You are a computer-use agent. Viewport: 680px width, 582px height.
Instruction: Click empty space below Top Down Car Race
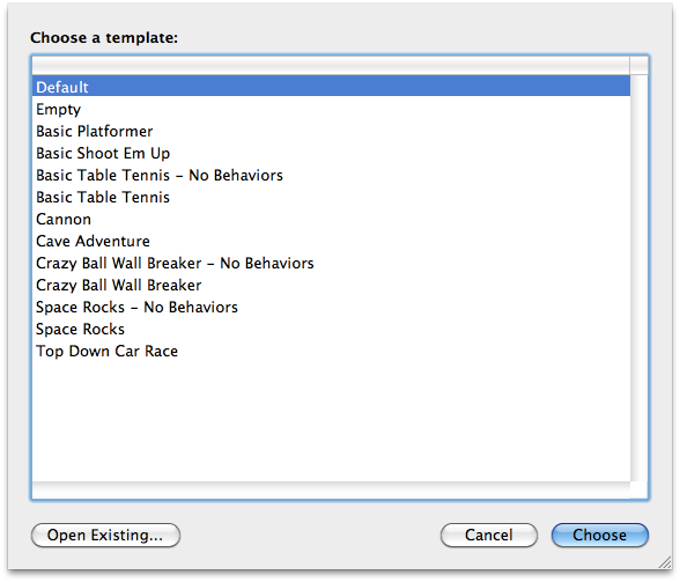coord(330,420)
